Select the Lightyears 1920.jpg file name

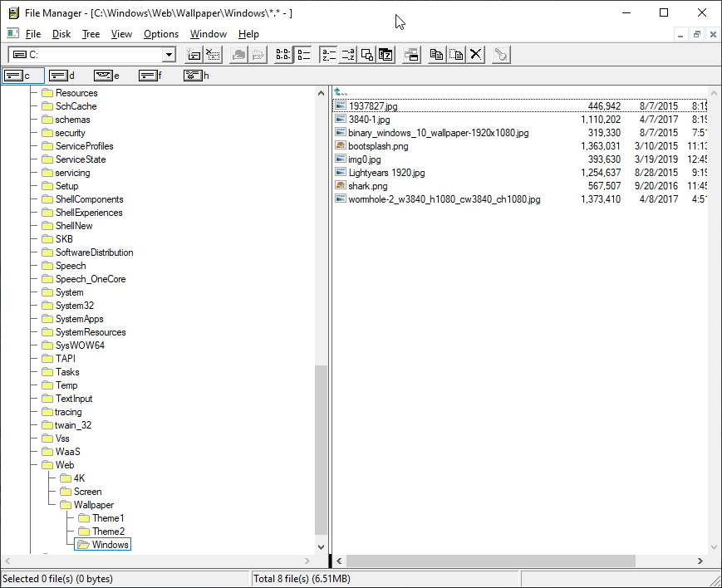tap(387, 173)
